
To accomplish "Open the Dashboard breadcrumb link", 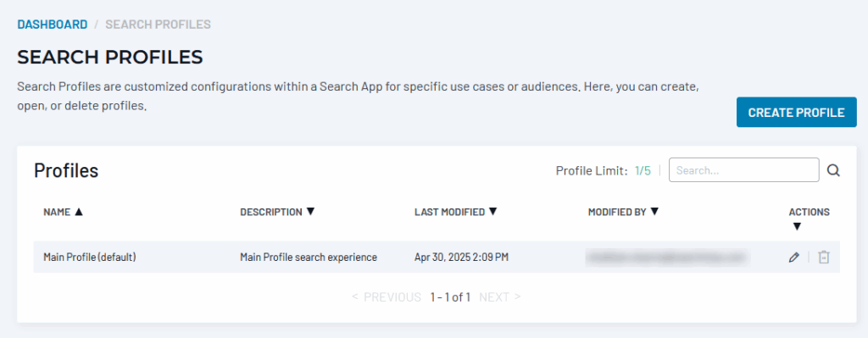I will click(x=52, y=25).
